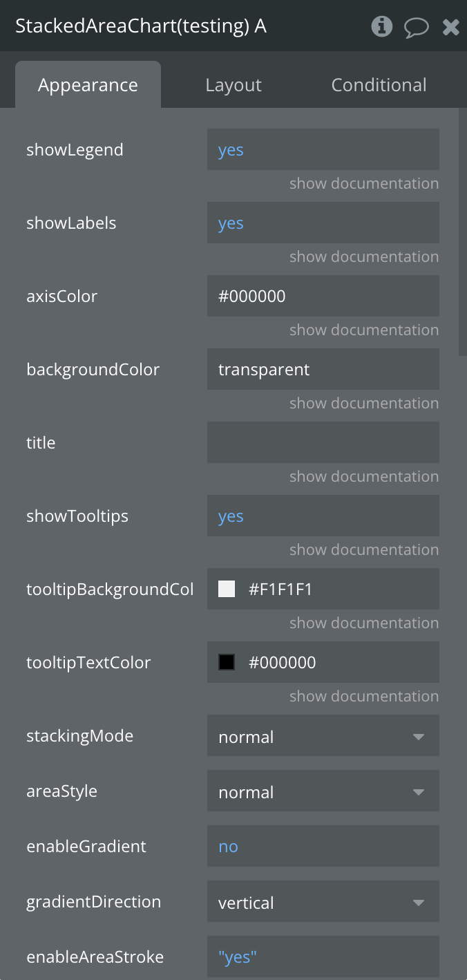Open the areaStyle dropdown
This screenshot has width=467, height=980.
coord(323,792)
